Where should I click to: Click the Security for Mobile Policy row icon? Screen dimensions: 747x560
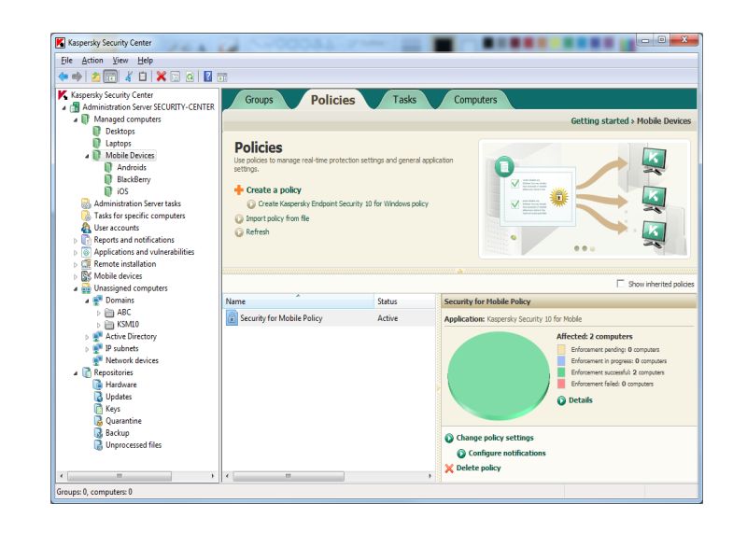point(232,317)
